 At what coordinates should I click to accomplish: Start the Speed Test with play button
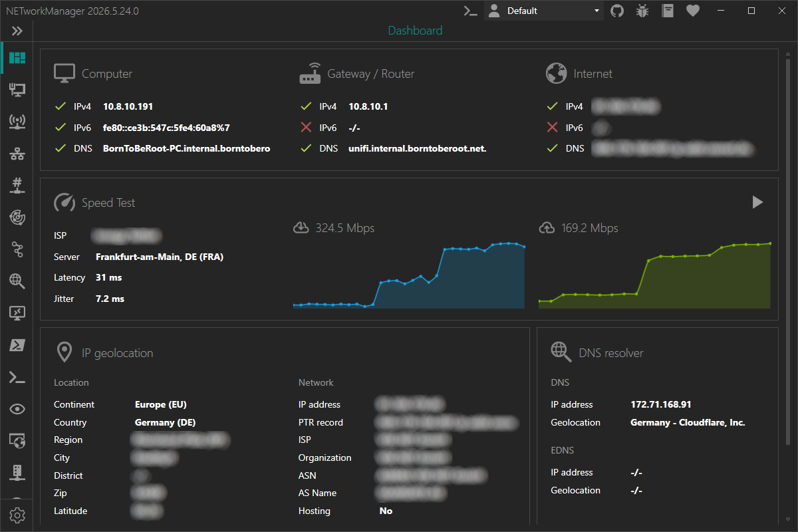point(757,202)
